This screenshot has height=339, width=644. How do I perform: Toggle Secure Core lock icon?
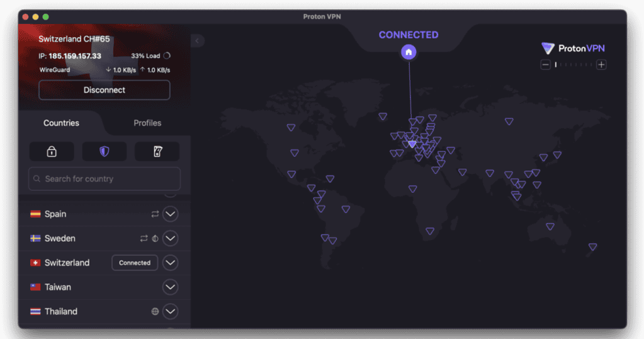click(x=52, y=151)
